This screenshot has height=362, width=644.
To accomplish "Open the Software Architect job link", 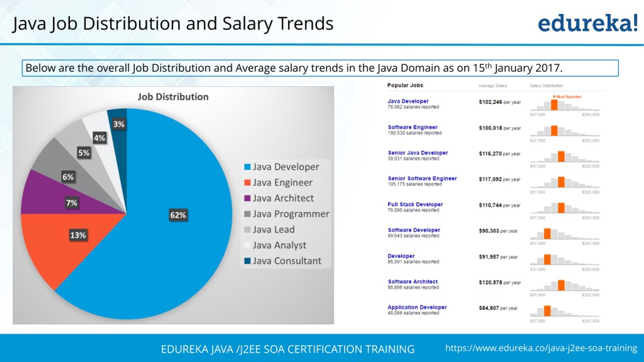I will [413, 282].
